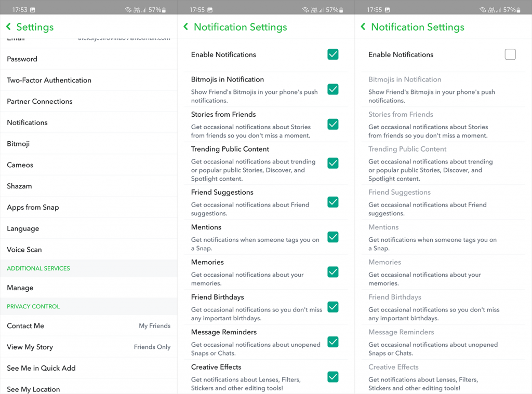Tap greyed Trending Public Content label, right screen
Screen dimensions: 532x394
tap(407, 149)
